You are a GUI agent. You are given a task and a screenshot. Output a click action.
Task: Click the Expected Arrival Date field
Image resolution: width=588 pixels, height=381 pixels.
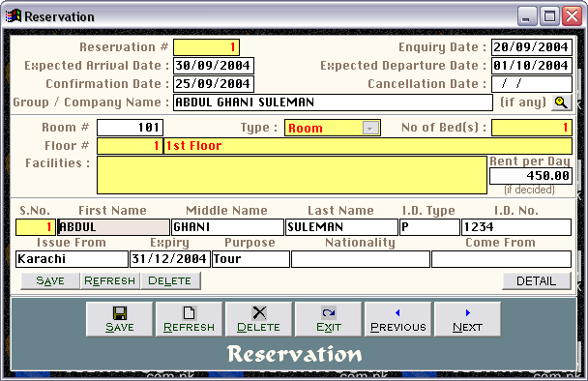coord(214,66)
